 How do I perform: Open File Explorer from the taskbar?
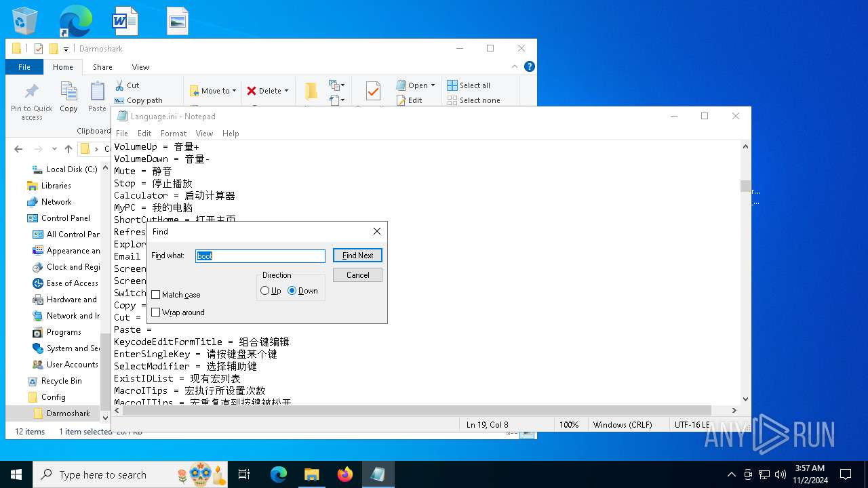(311, 474)
